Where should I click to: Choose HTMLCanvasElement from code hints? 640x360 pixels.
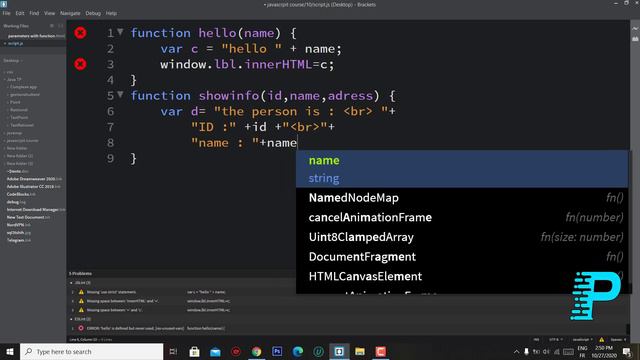[462, 276]
